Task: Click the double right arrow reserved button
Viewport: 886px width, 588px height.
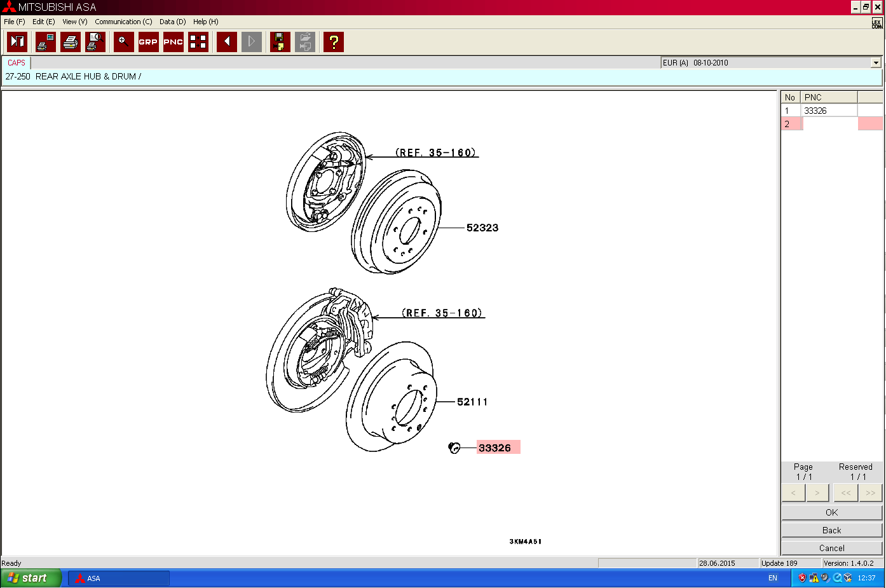Action: (871, 493)
